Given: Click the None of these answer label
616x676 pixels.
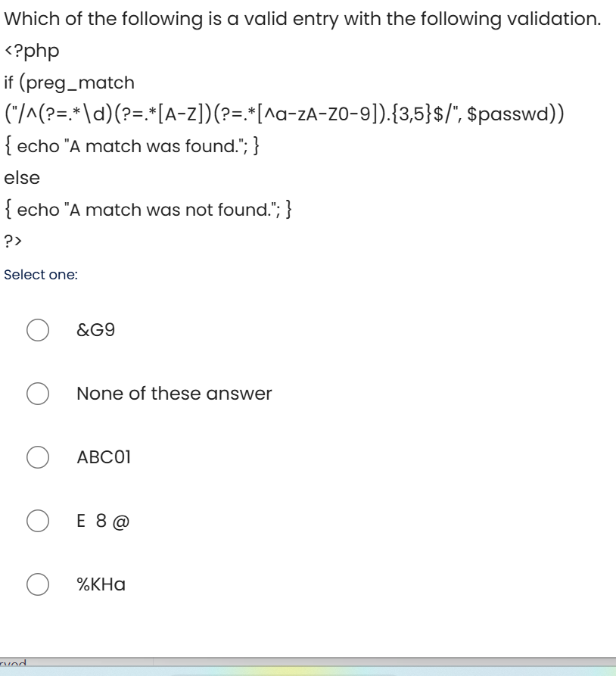Looking at the screenshot, I should [173, 393].
